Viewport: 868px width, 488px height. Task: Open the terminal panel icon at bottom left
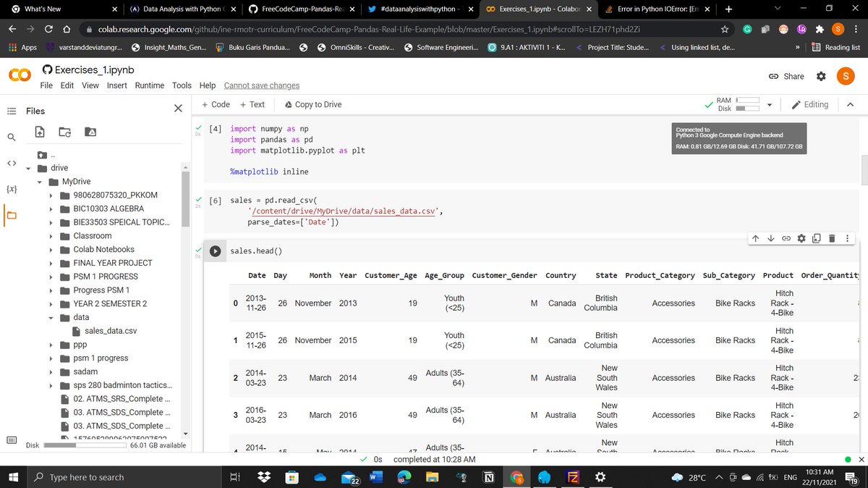pyautogui.click(x=12, y=439)
